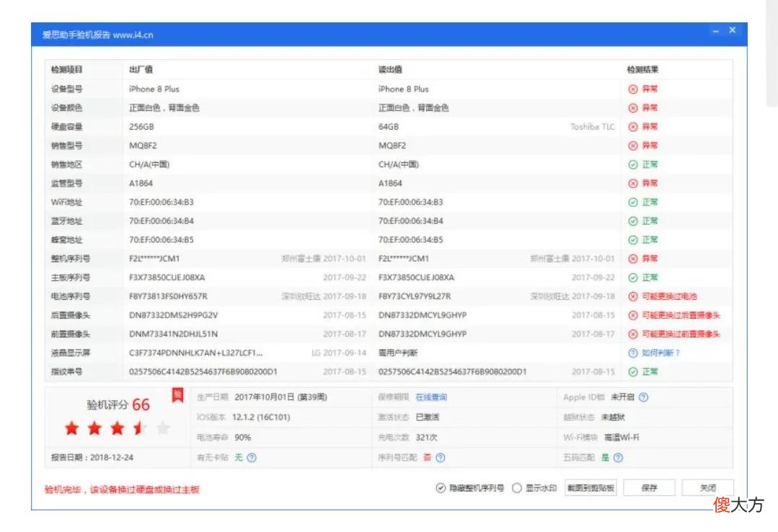Click the 可能更换过电池 result text

click(x=669, y=297)
